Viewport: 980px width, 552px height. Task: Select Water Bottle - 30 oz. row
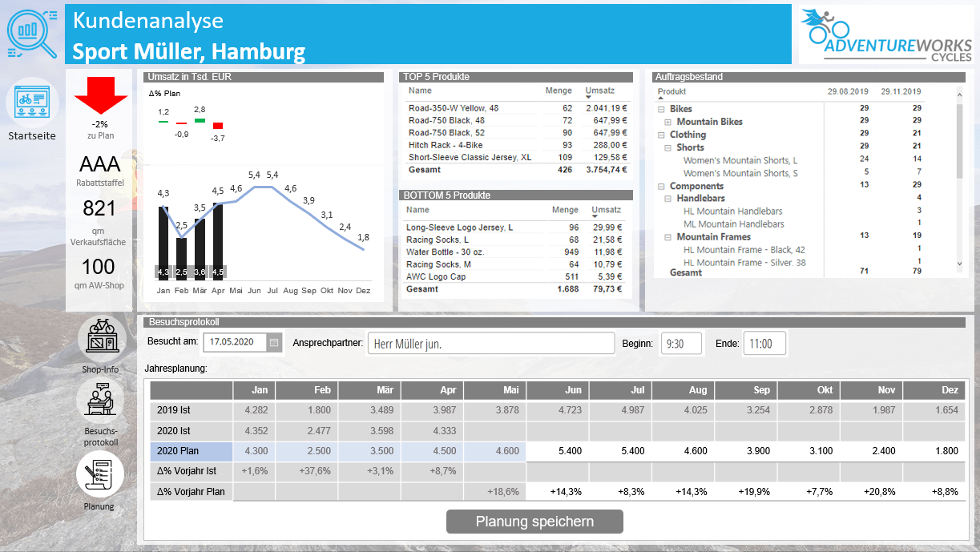(x=516, y=252)
